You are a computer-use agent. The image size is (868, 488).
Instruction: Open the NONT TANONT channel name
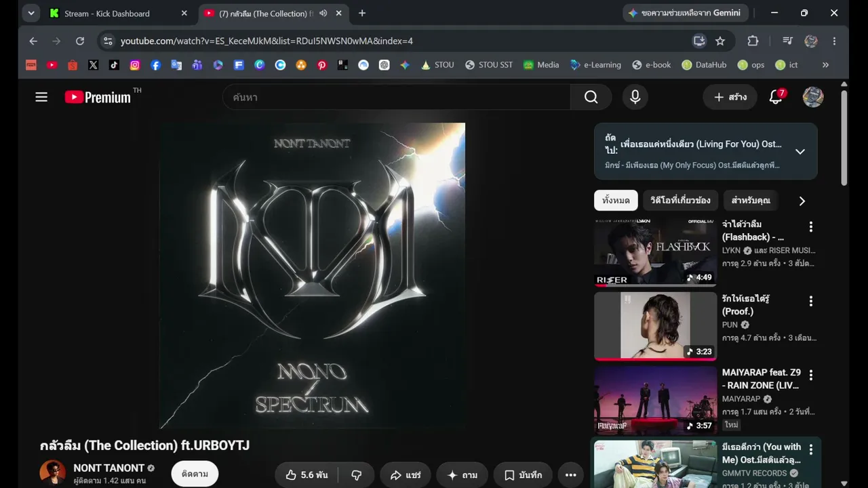pos(108,468)
